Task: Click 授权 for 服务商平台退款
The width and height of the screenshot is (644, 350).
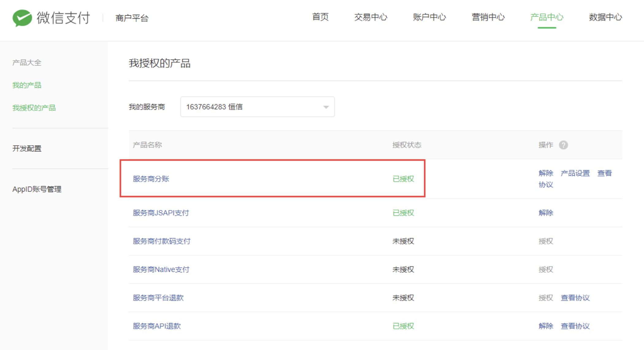Action: tap(546, 298)
